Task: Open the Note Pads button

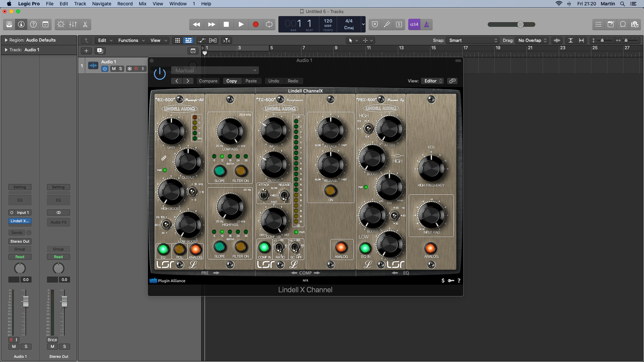Action: pos(610,24)
